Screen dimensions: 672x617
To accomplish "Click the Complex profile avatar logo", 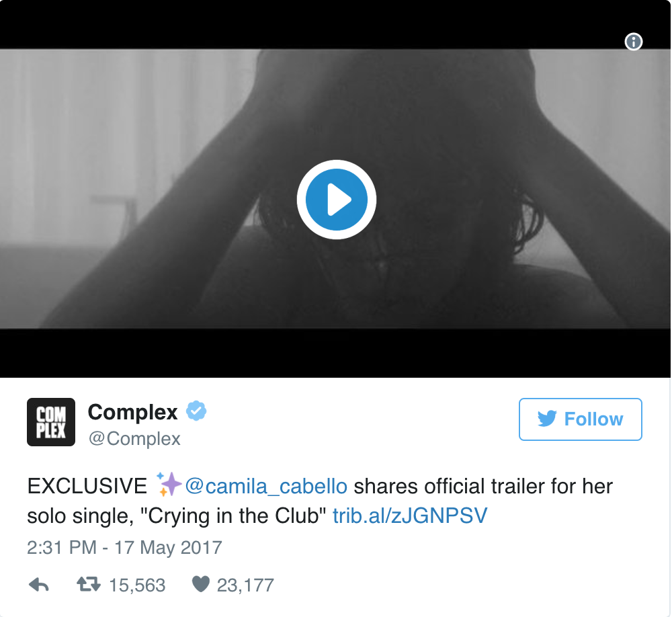I will click(x=51, y=422).
